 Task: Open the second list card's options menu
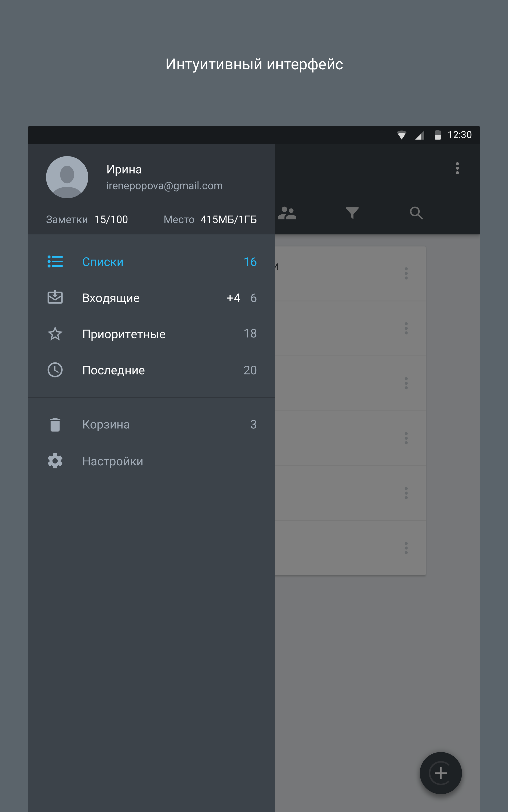(x=406, y=328)
